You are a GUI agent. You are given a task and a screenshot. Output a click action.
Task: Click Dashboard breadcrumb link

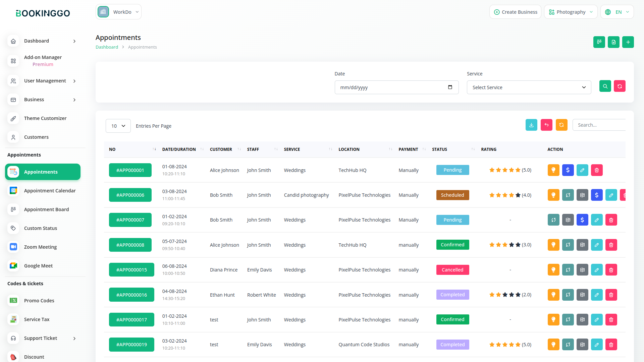tap(107, 47)
